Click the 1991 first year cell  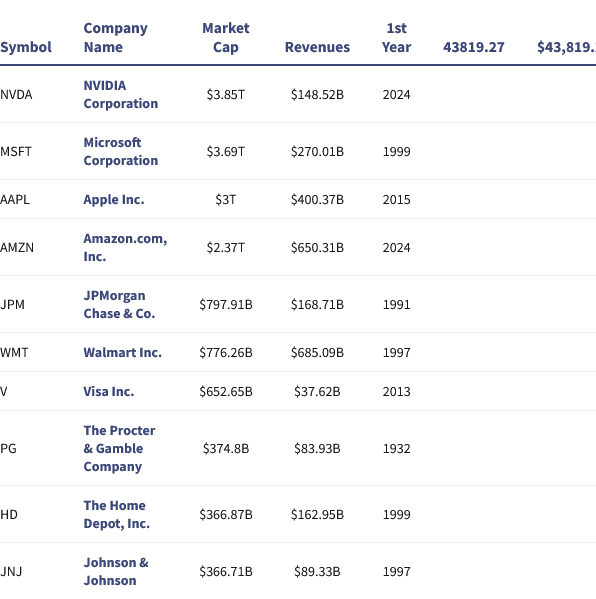pyautogui.click(x=397, y=304)
